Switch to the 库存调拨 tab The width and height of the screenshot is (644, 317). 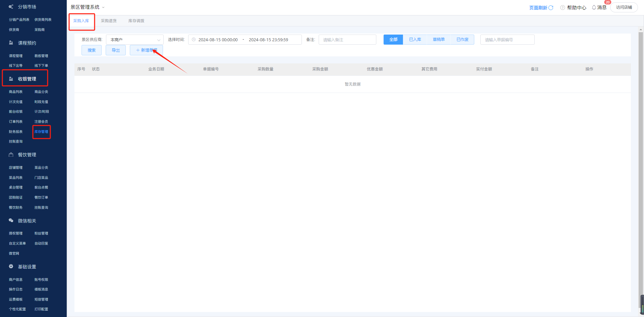136,21
